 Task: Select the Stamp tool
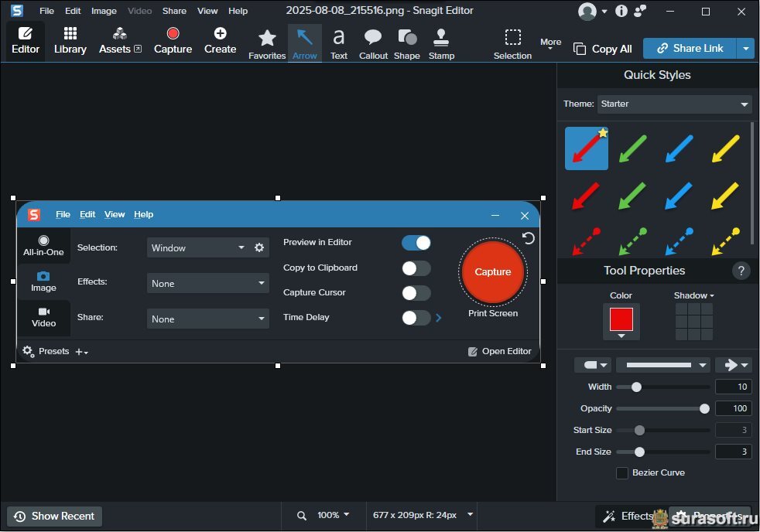pyautogui.click(x=441, y=43)
